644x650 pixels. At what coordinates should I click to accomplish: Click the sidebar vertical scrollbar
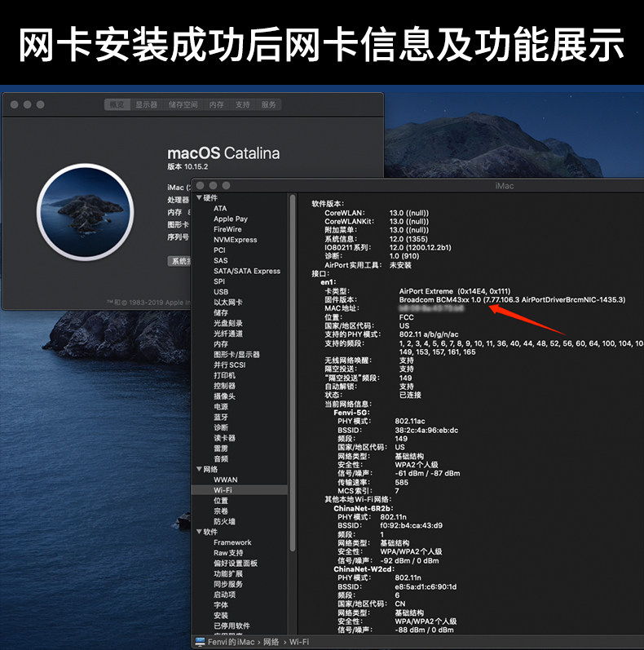[x=293, y=373]
